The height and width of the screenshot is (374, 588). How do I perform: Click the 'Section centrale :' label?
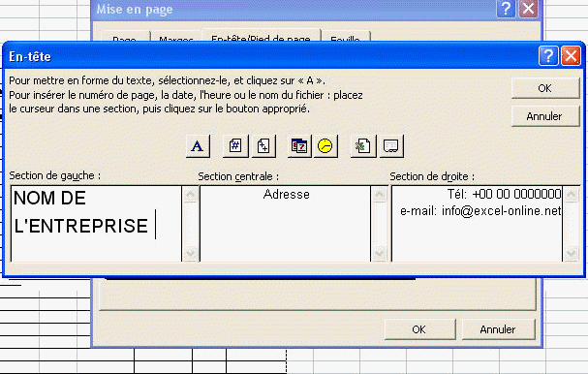pos(238,176)
